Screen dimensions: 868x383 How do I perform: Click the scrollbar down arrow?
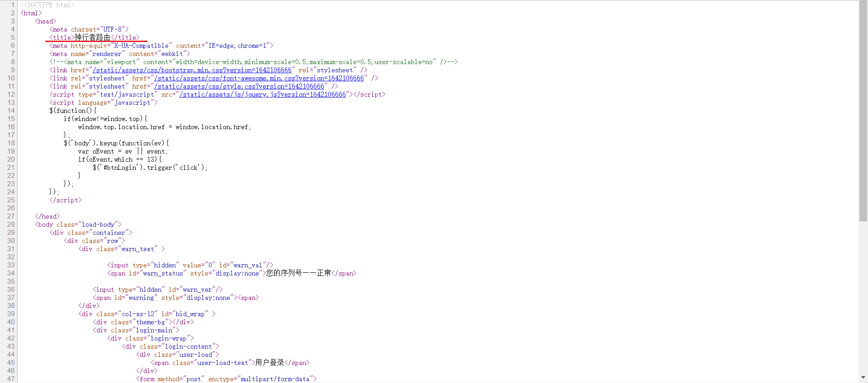[863, 378]
